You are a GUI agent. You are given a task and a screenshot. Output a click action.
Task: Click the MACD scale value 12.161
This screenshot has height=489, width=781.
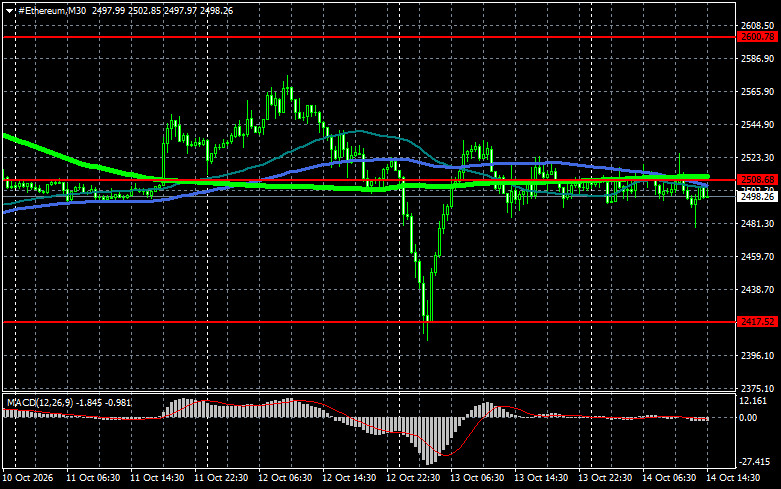tap(753, 401)
